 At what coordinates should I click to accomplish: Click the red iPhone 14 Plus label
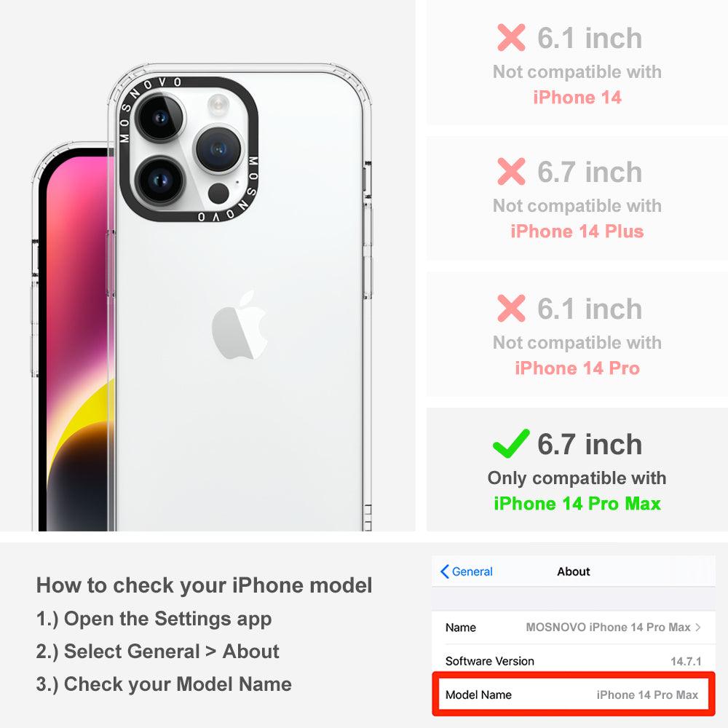577,232
